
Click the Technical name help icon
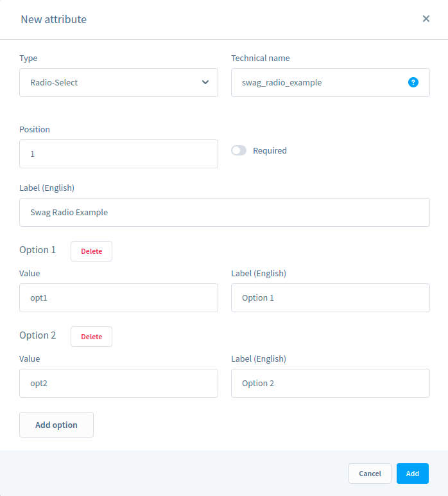pyautogui.click(x=413, y=82)
